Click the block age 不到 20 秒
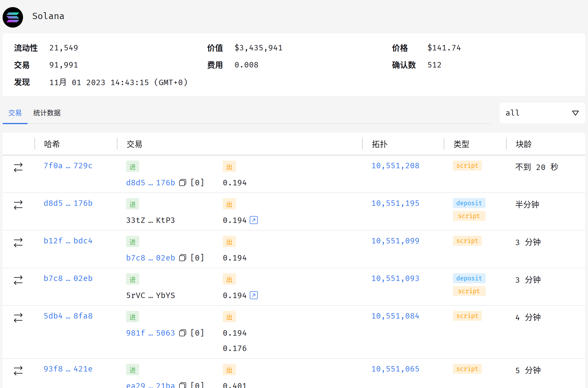 point(537,167)
